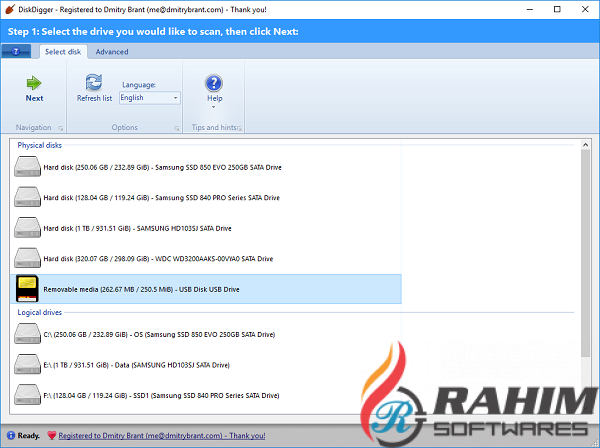Click the WDC WD3200AAKS disk icon
The height and width of the screenshot is (448, 600).
pyautogui.click(x=27, y=258)
